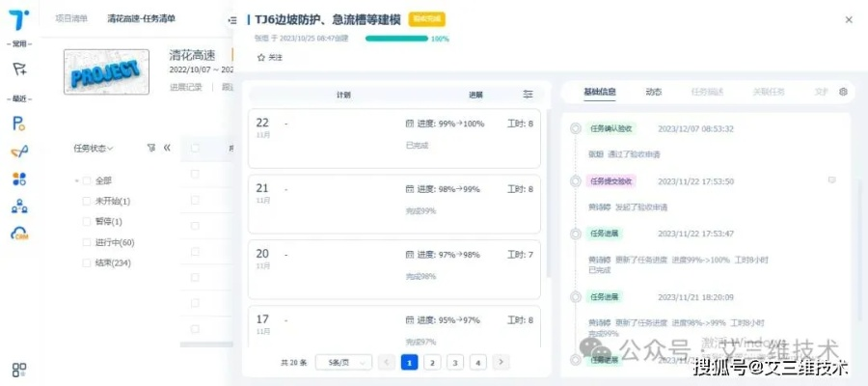This screenshot has height=386, width=868.
Task: Click the 任务确认验收 tag
Action: point(611,128)
